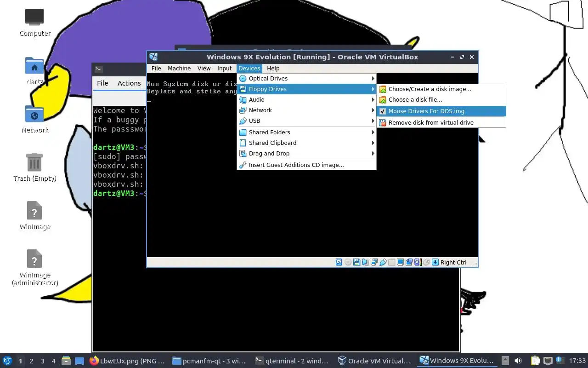Screen dimensions: 588x368
Task: Uncheck Mouse Drivers For DOS.img
Action: pos(441,111)
